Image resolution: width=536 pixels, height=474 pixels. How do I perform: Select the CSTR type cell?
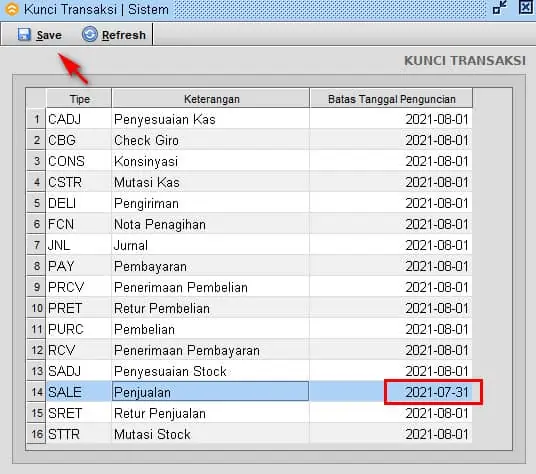tap(79, 182)
